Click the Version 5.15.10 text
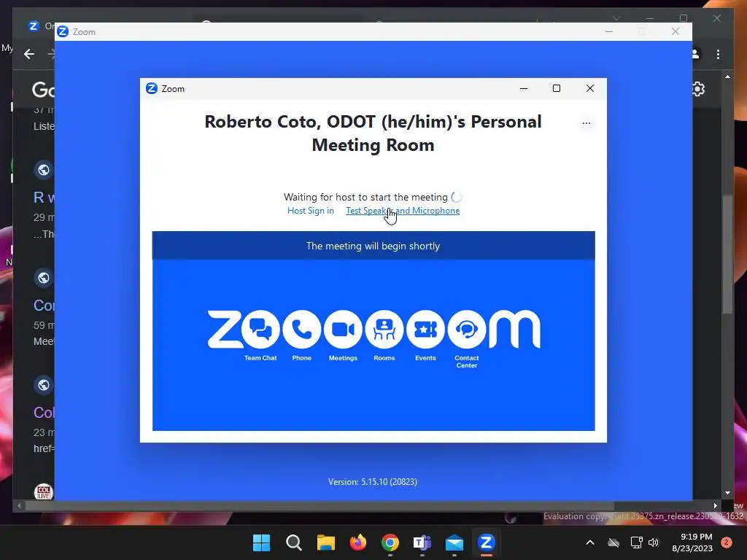This screenshot has width=747, height=560. click(373, 482)
